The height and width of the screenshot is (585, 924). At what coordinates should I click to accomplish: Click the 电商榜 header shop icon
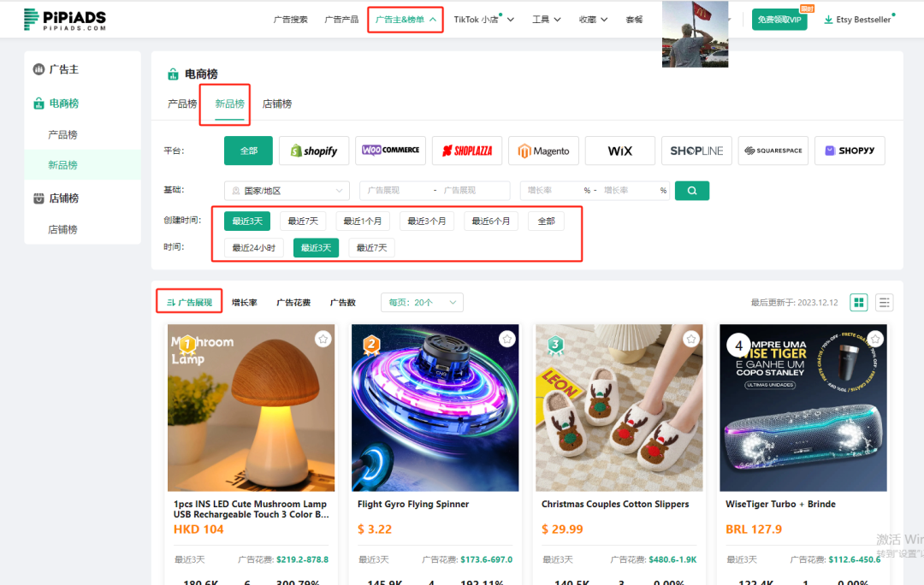(x=173, y=74)
